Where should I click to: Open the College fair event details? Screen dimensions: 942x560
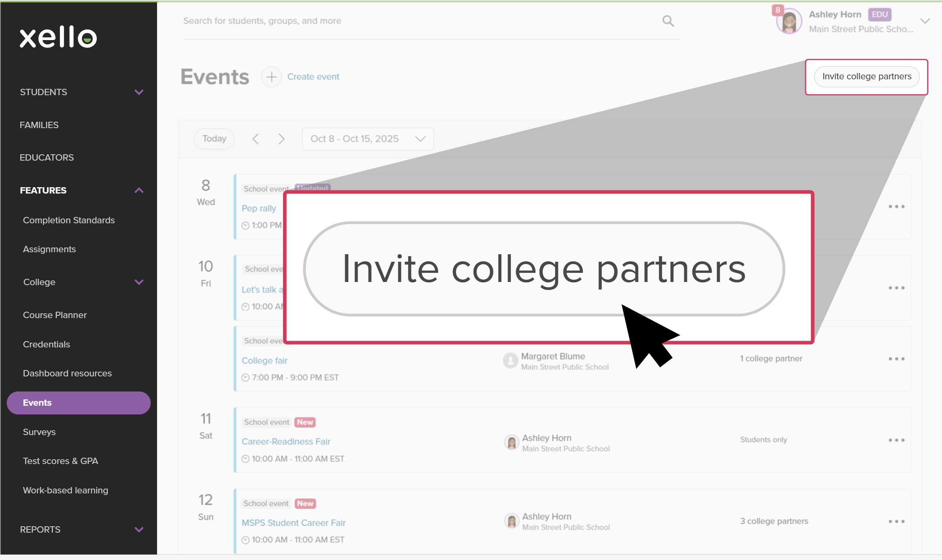pyautogui.click(x=265, y=361)
